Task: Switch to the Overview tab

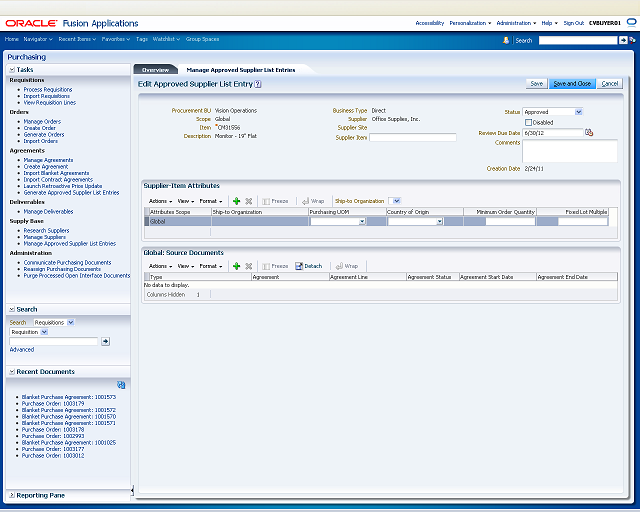Action: pyautogui.click(x=155, y=70)
